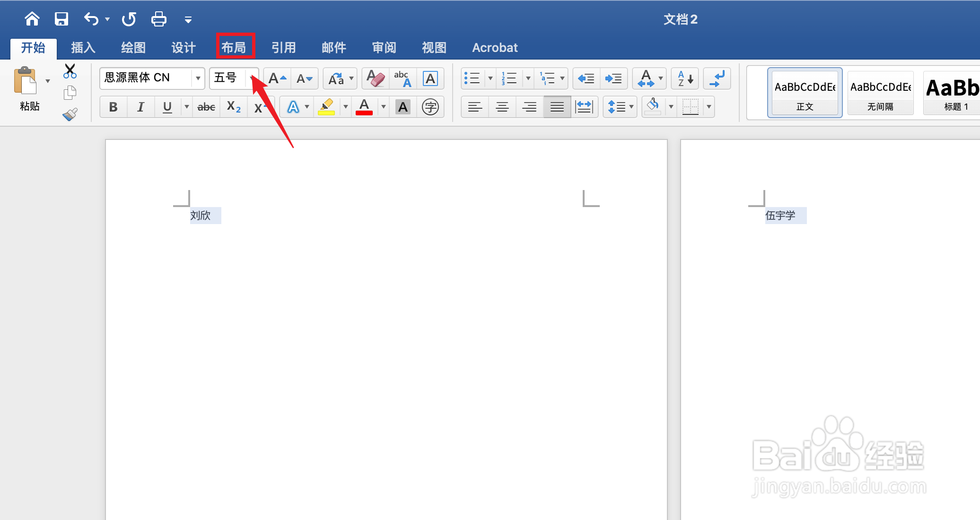Image resolution: width=980 pixels, height=520 pixels.
Task: Toggle underline formatting
Action: [x=167, y=107]
